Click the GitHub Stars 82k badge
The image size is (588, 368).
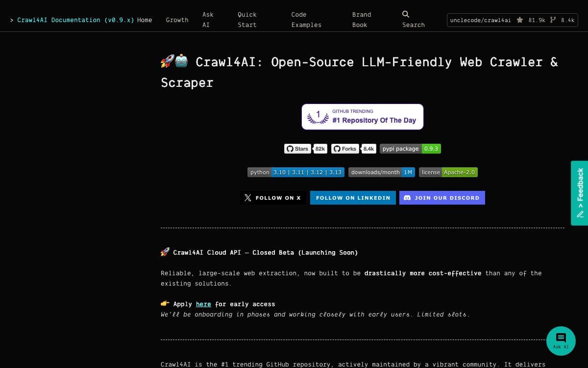coord(306,149)
